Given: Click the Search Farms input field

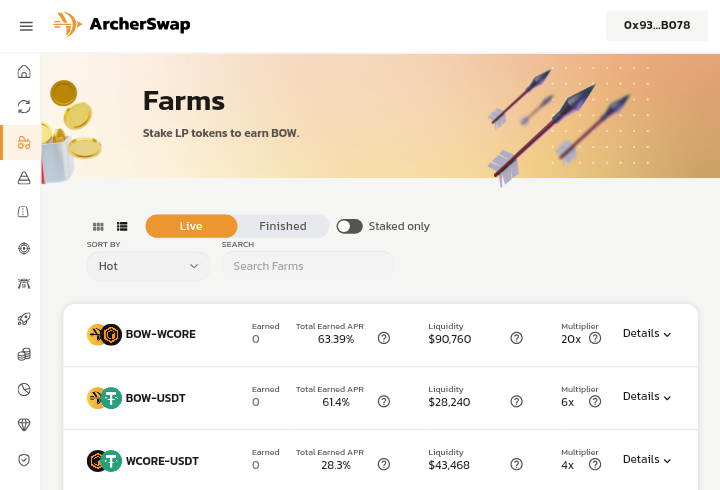Looking at the screenshot, I should pyautogui.click(x=307, y=266).
